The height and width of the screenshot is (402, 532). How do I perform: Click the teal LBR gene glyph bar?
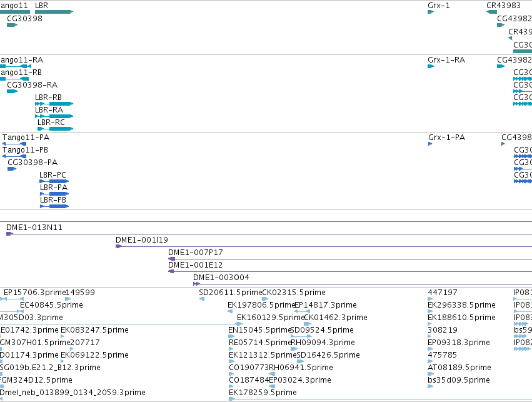pos(54,12)
